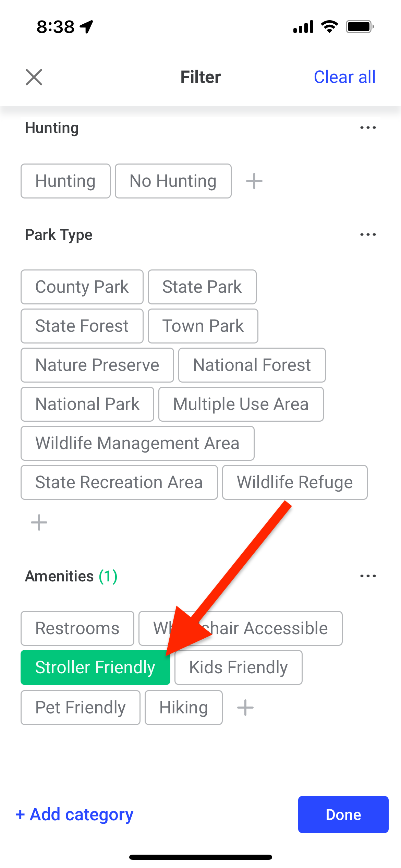Confirm filters with Done button

[343, 815]
